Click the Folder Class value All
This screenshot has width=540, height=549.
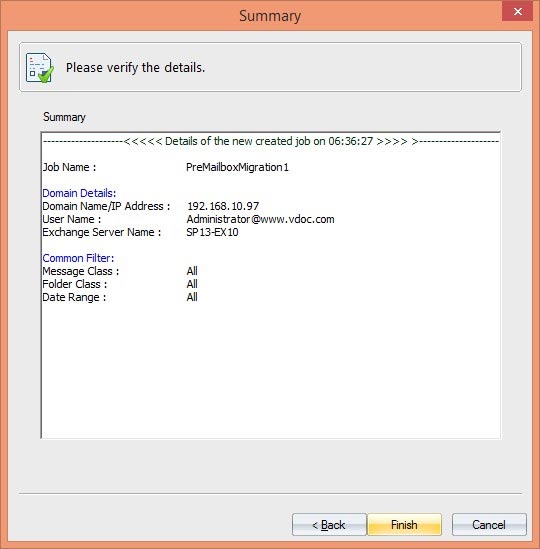(x=192, y=284)
